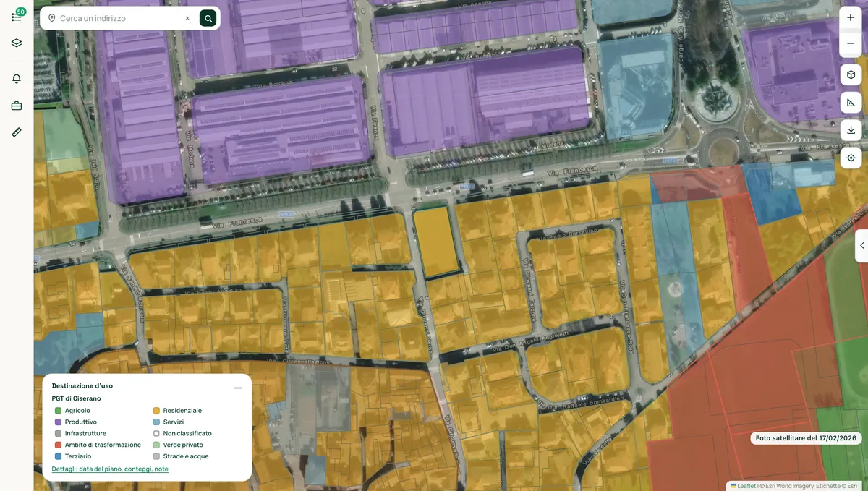The height and width of the screenshot is (491, 868).
Task: Click the Non classificato white swatch
Action: click(156, 434)
